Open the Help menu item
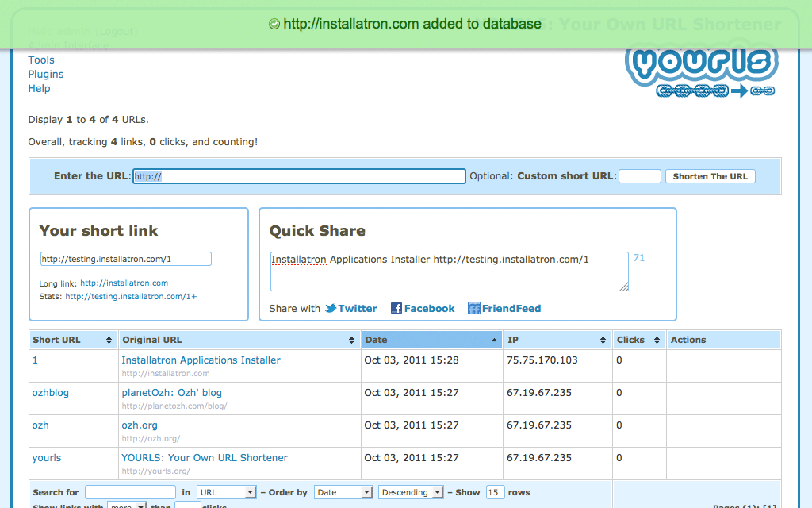Image resolution: width=812 pixels, height=508 pixels. click(39, 89)
